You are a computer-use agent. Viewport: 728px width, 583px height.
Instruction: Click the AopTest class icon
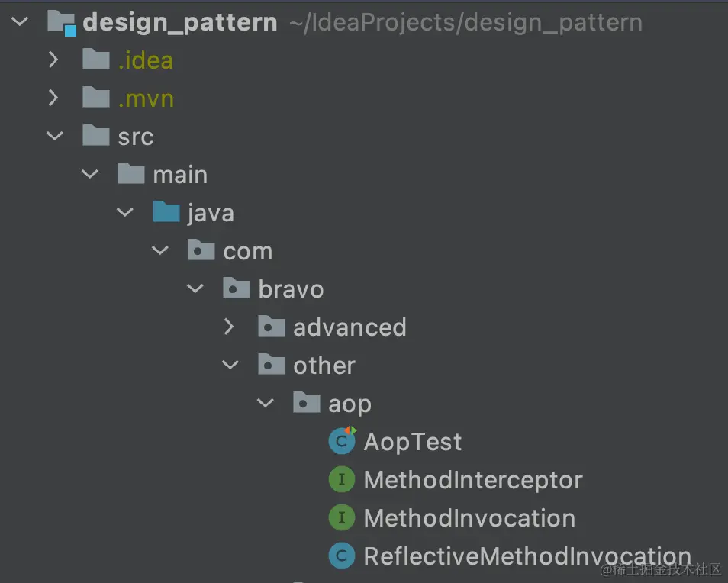point(342,440)
